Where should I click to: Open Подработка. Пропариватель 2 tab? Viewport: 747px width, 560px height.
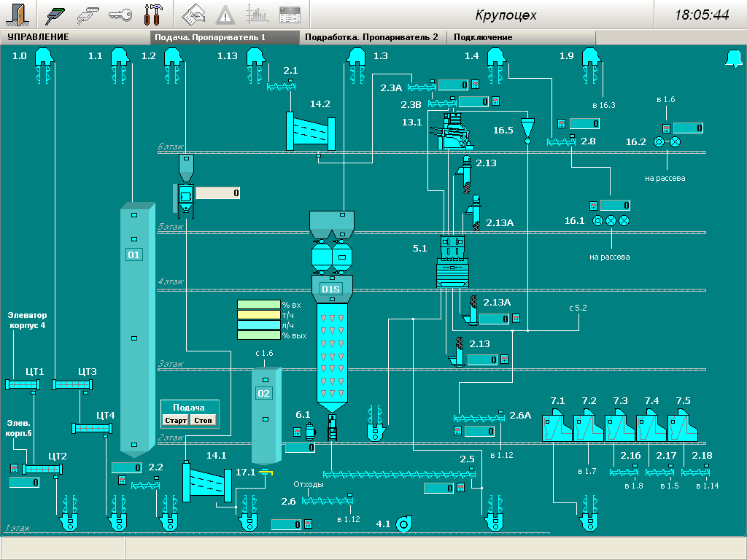click(372, 37)
